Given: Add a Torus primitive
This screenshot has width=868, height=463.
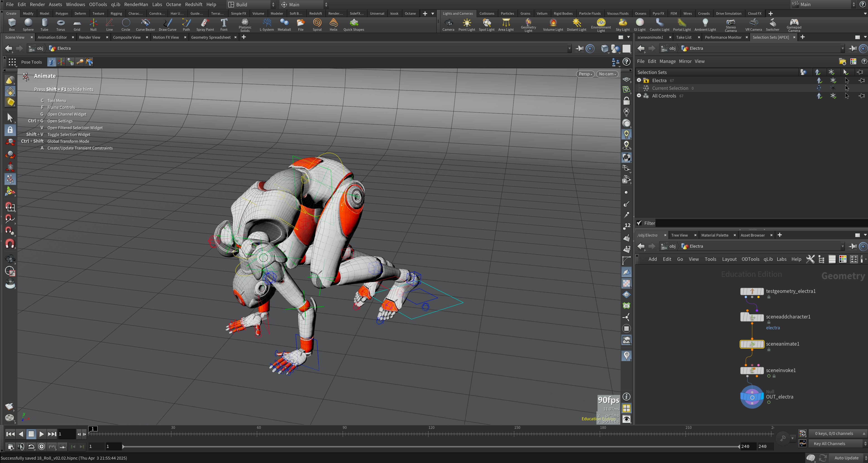Looking at the screenshot, I should click(61, 25).
